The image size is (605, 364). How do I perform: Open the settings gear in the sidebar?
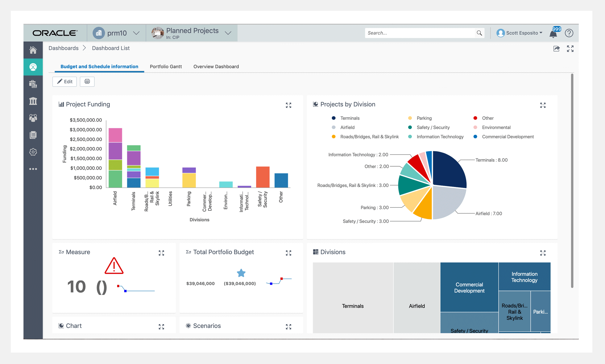(33, 152)
